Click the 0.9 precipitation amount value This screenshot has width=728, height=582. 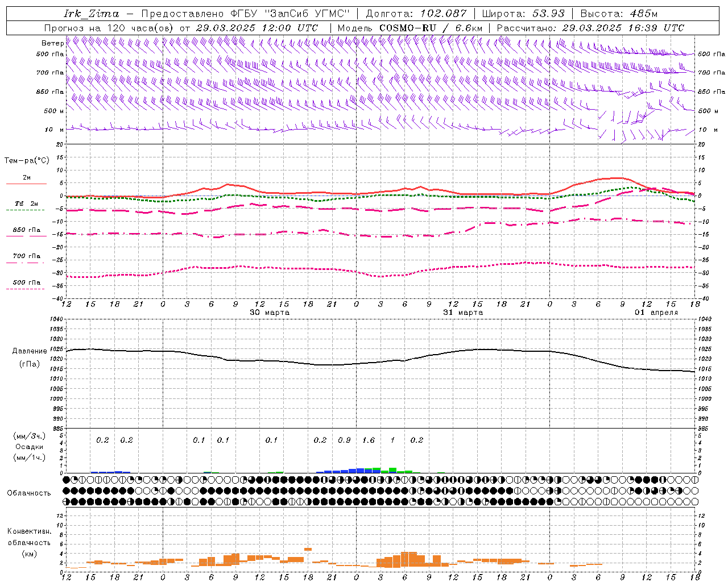[x=344, y=440]
